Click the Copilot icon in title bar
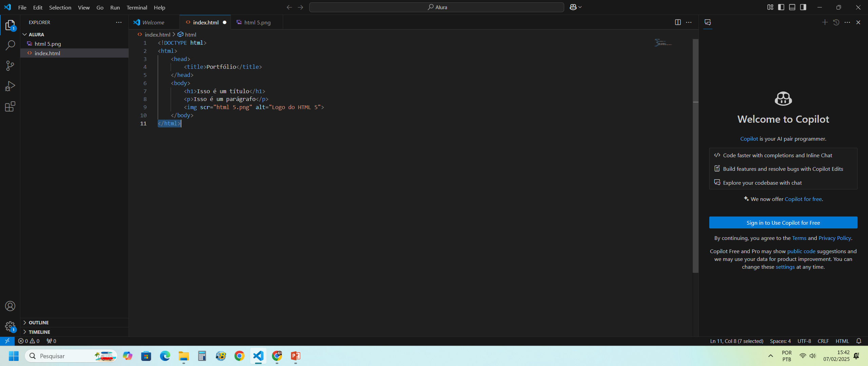Screen dimensions: 868x366 [x=573, y=7]
